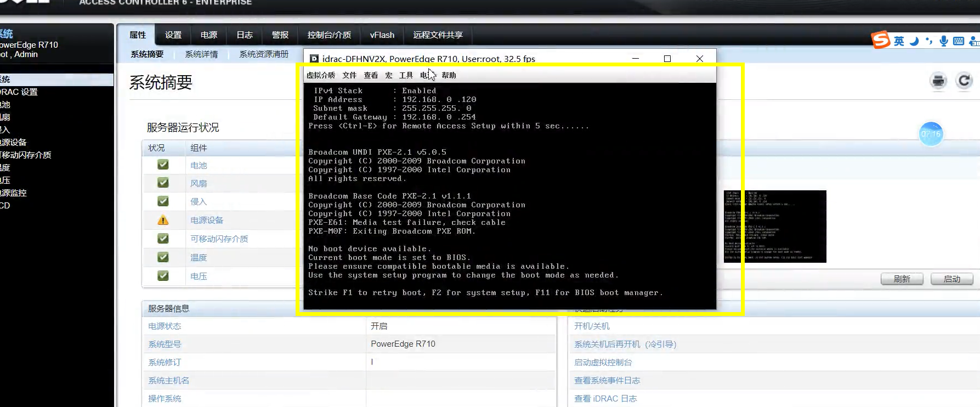Click the moon icon in IME bar
Viewport: 980px width, 407px height.
coord(914,41)
